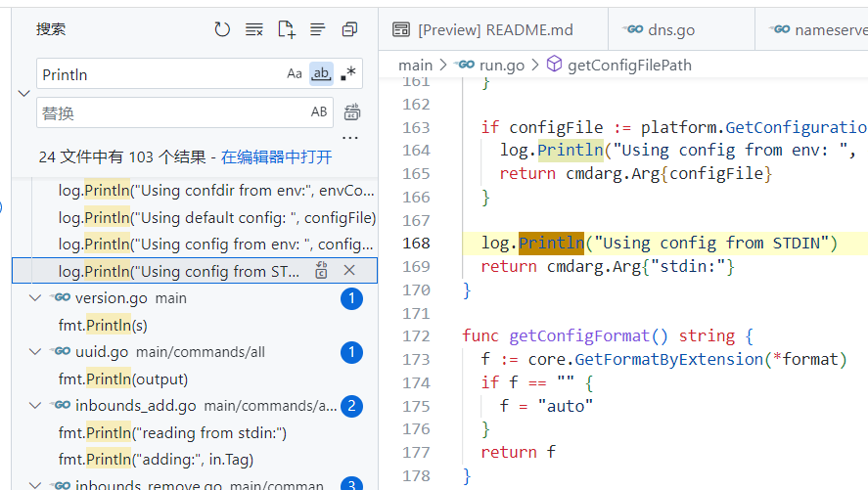Viewport: 868px width, 490px height.
Task: Replace the selected STDIN match
Action: (321, 271)
